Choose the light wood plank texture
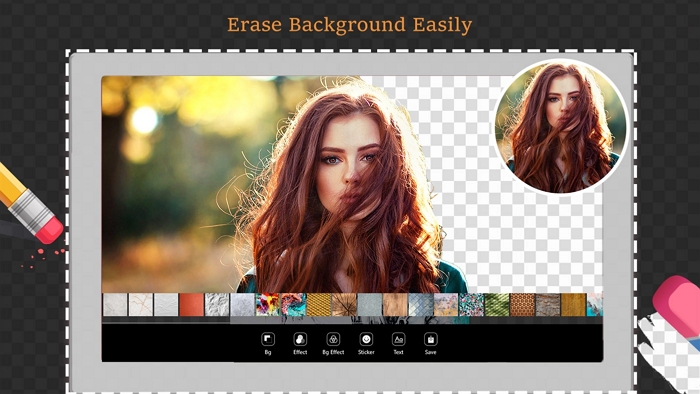Screen dimensions: 700x394 click(x=395, y=305)
